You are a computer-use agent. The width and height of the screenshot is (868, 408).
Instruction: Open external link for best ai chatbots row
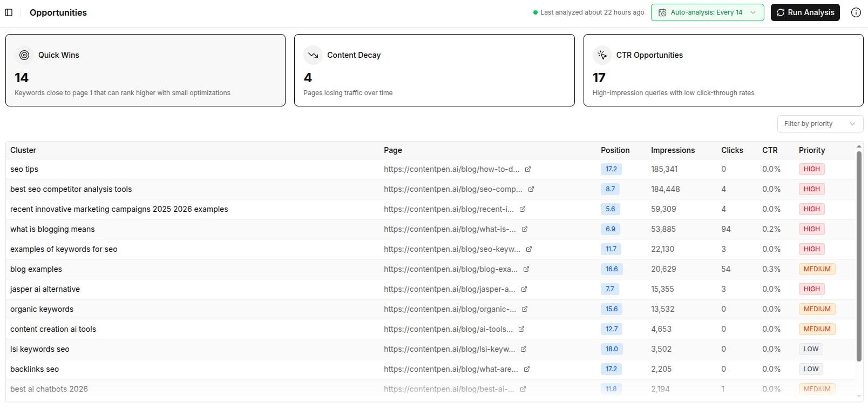523,389
